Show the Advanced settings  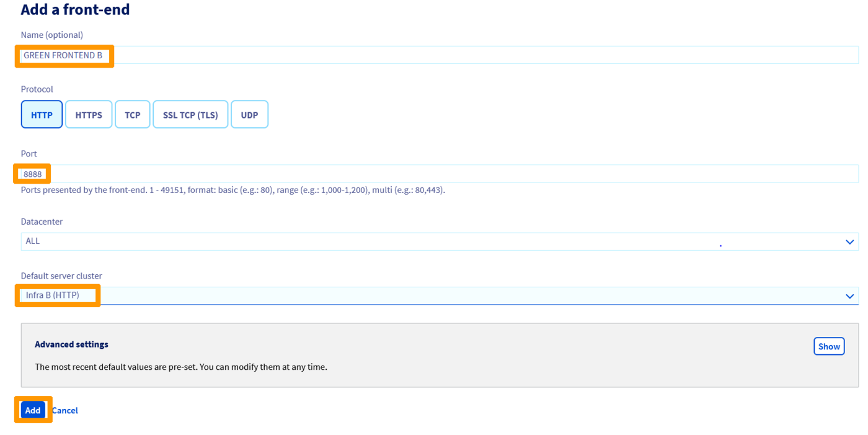829,346
